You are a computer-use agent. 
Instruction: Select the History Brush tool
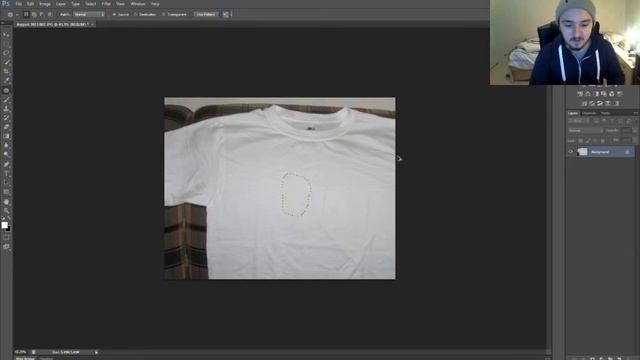coord(6,118)
